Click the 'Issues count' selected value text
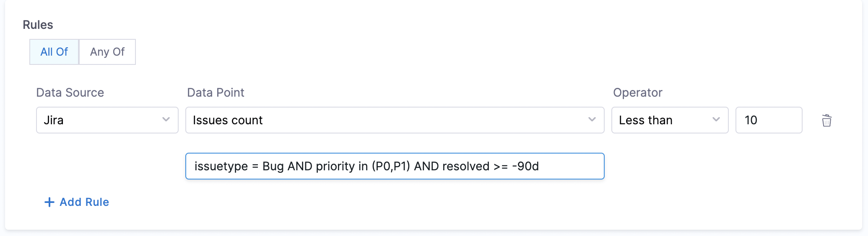This screenshot has height=236, width=868. coord(228,121)
